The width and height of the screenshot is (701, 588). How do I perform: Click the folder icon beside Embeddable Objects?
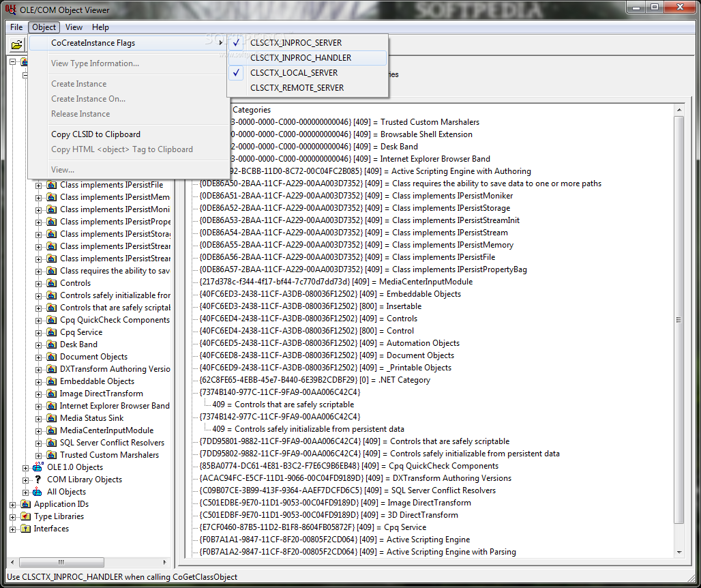tap(52, 381)
